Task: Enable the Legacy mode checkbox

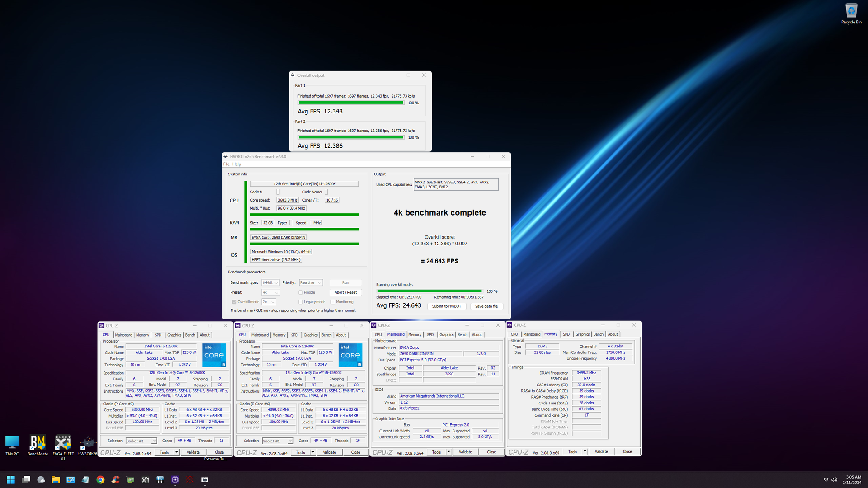Action: click(301, 302)
